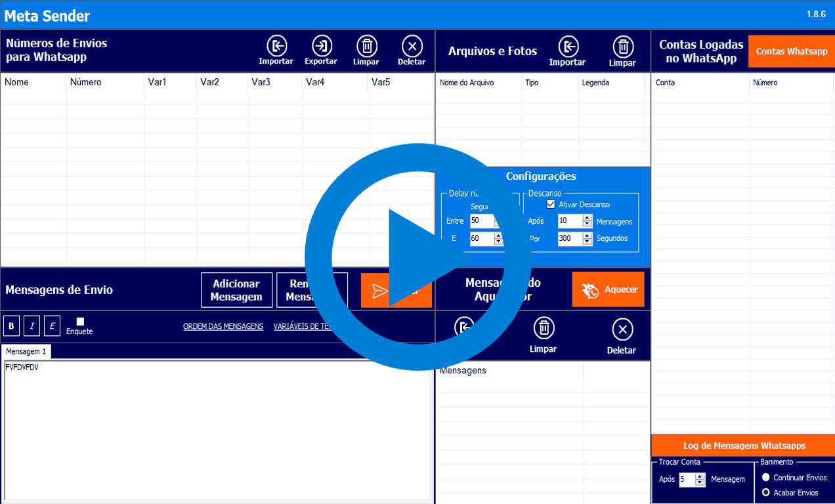
Task: Toggle the Ativar Descanso checkbox
Action: pyautogui.click(x=551, y=204)
